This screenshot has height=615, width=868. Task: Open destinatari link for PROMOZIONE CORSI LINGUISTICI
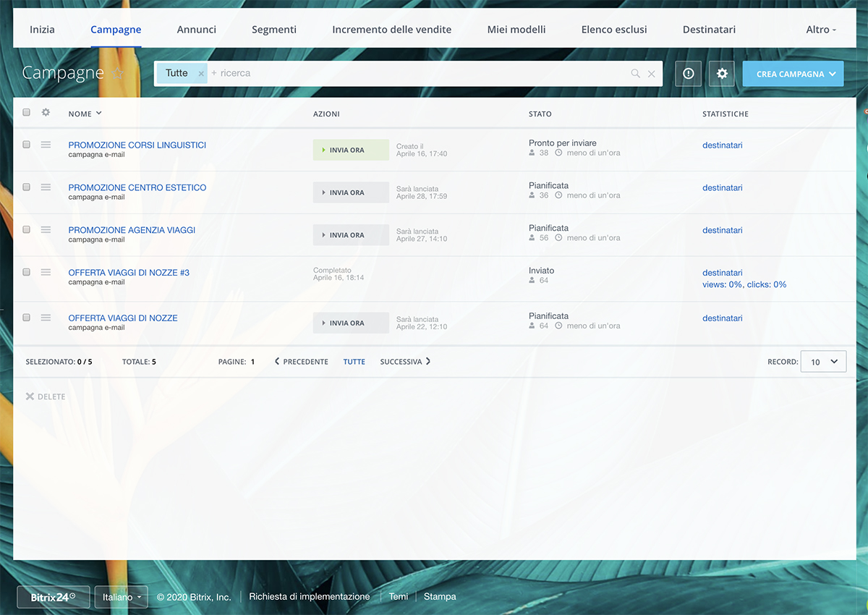(x=723, y=145)
